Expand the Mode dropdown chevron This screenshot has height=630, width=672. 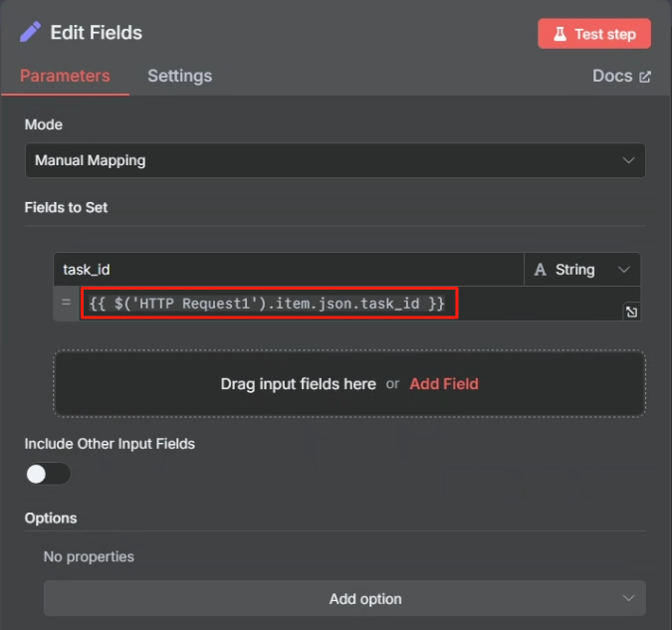(x=628, y=160)
